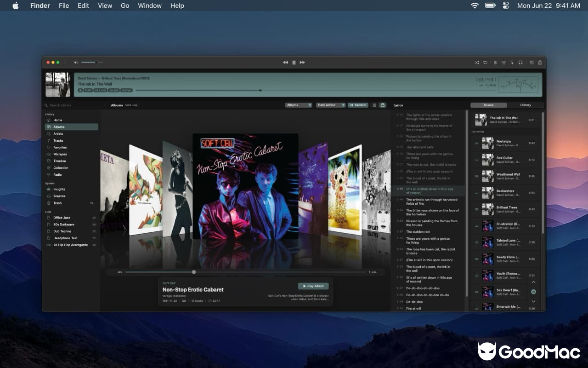Click the Search Library field
The height and width of the screenshot is (368, 588).
click(x=71, y=105)
